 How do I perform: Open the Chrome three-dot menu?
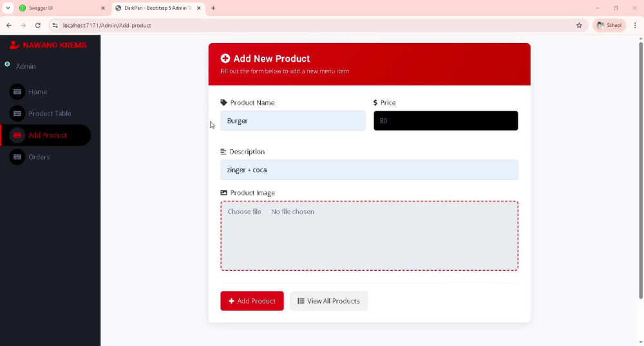click(635, 26)
